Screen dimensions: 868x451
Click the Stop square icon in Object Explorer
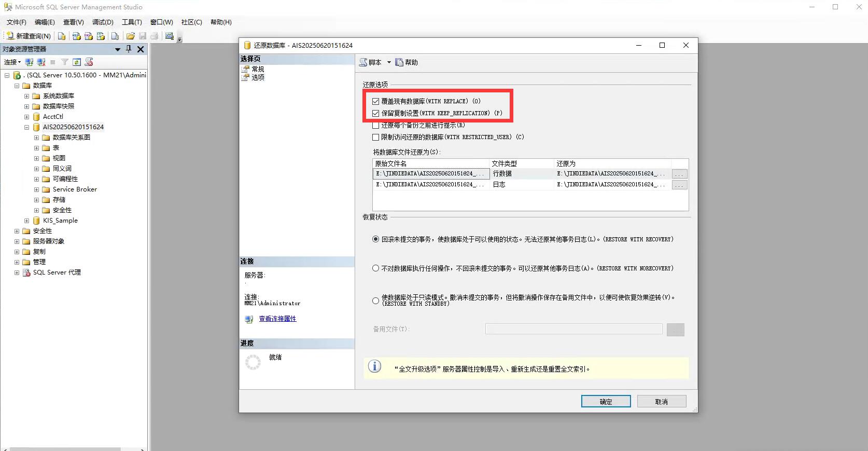(x=53, y=62)
